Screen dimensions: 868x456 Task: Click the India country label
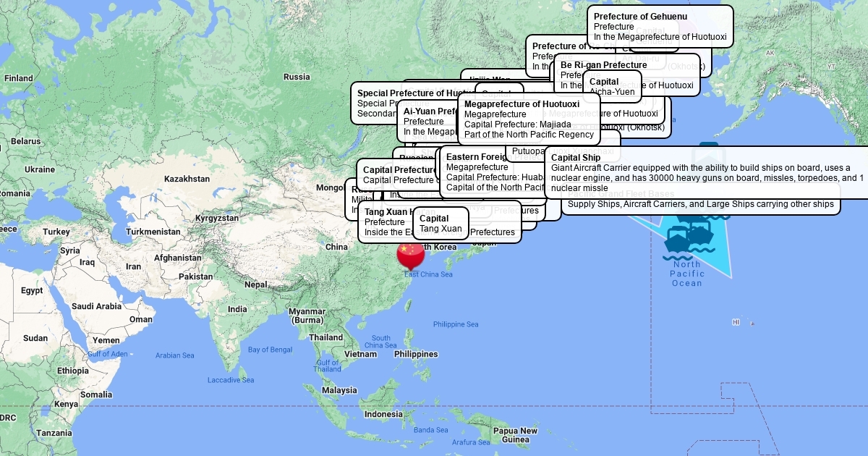(237, 309)
